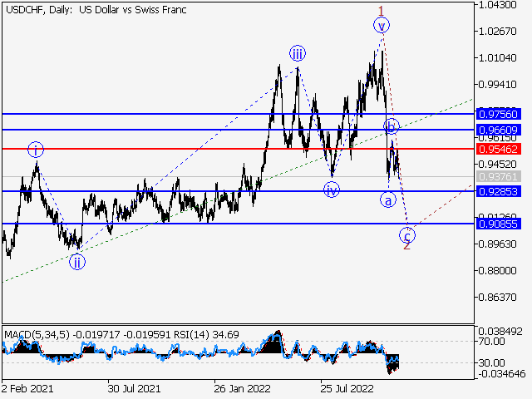Click the blue 0.90855 price level tag

pos(499,224)
